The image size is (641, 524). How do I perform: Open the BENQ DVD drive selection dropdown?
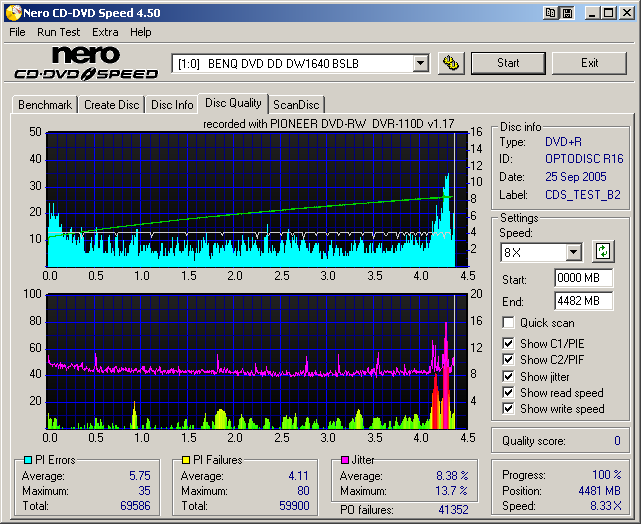pos(420,63)
